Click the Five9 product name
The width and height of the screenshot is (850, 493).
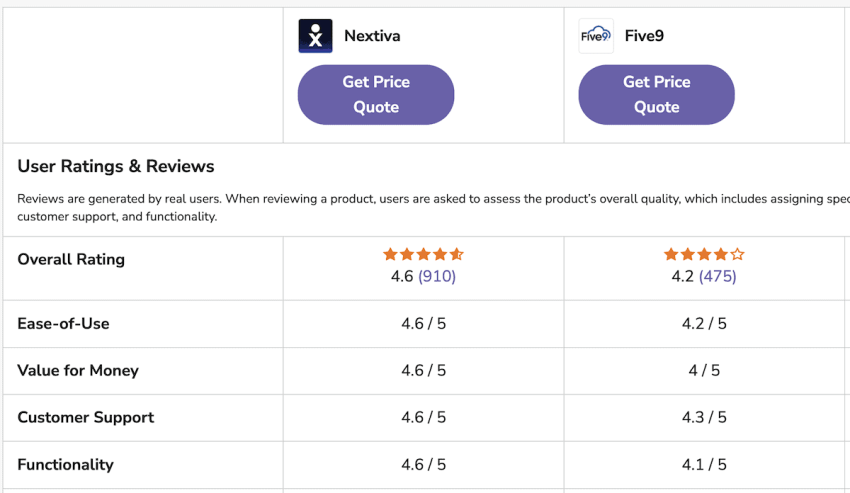(644, 36)
